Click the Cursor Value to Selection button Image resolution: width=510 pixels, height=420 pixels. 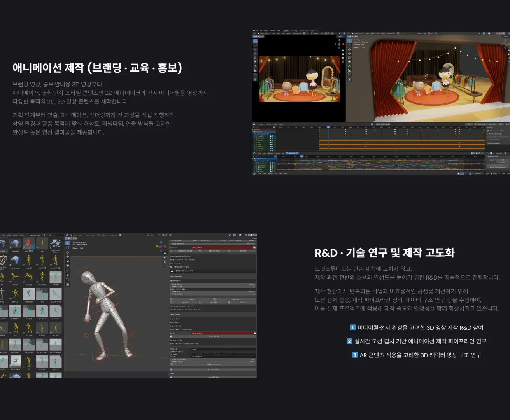tap(498, 167)
